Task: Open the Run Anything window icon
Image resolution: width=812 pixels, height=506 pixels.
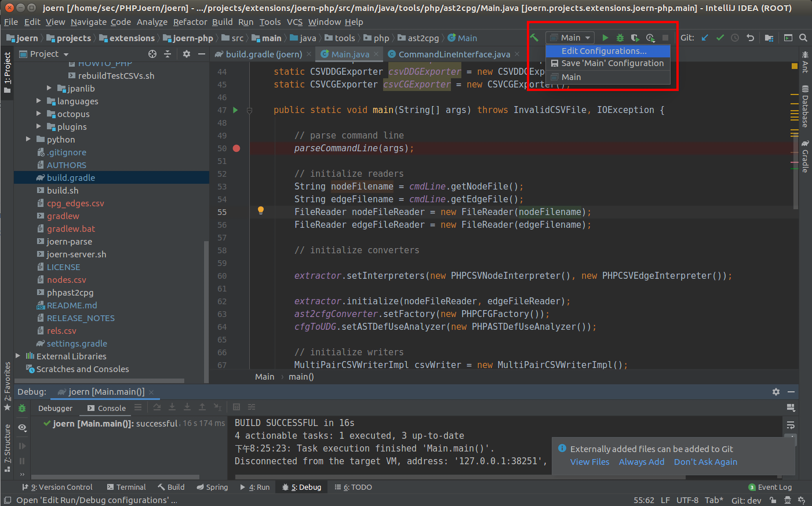Action: 788,38
